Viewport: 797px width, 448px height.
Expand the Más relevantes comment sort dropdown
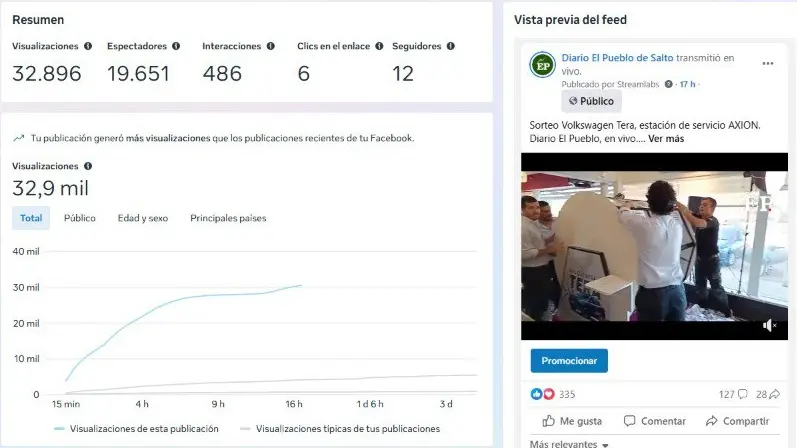coord(569,443)
